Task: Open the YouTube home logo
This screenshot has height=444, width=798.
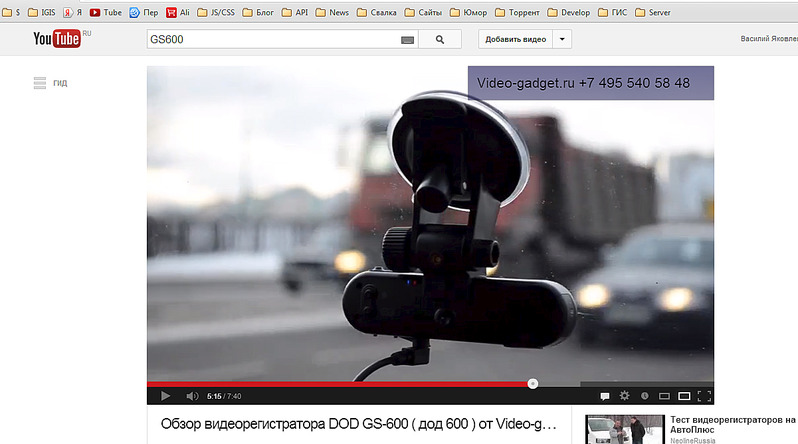Action: 57,39
